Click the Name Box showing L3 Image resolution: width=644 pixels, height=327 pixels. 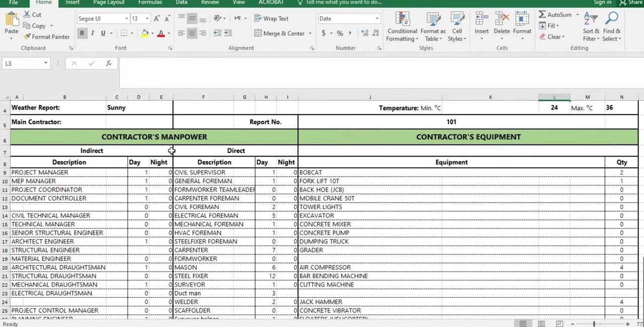25,63
